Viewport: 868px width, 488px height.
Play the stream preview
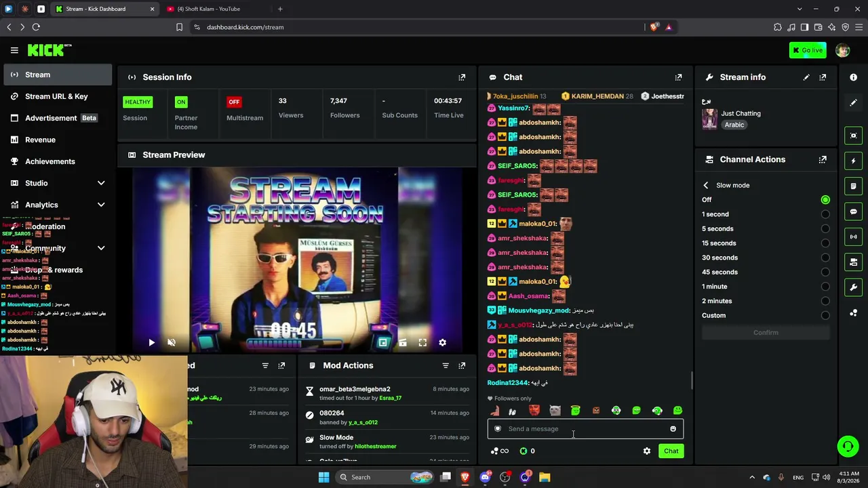tap(151, 343)
